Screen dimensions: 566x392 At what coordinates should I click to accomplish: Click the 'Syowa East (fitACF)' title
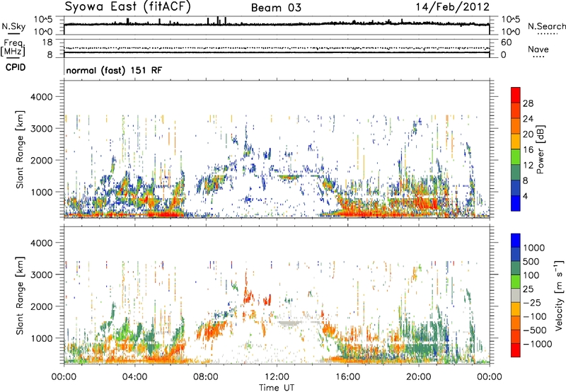(x=128, y=7)
